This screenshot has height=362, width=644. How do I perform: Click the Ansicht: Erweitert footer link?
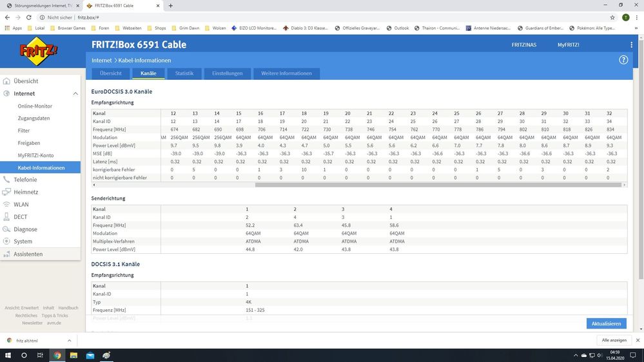coord(22,308)
